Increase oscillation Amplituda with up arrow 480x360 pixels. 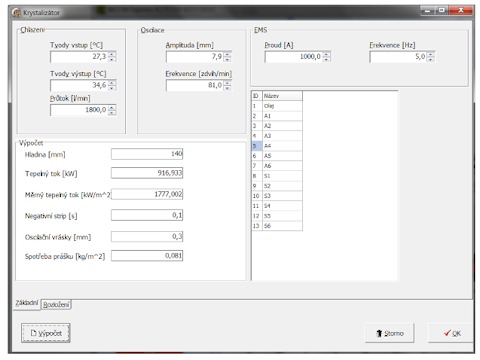[227, 54]
